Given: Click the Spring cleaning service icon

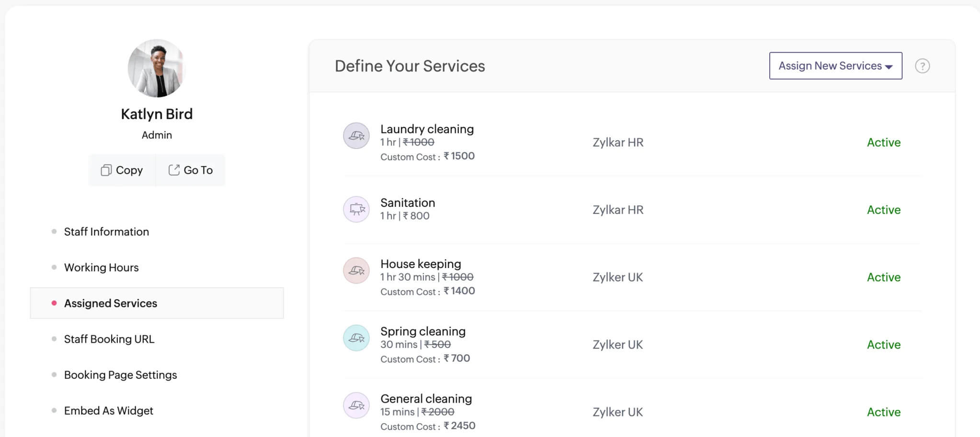Looking at the screenshot, I should coord(356,338).
